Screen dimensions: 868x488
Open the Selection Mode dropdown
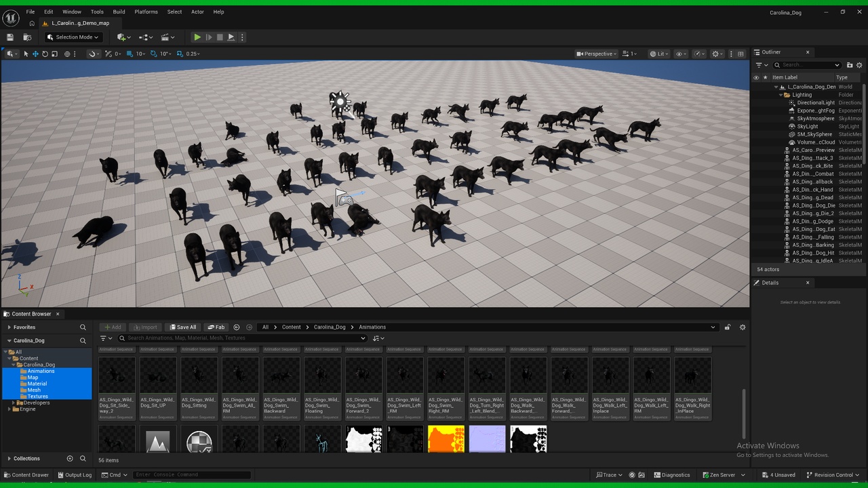(73, 37)
